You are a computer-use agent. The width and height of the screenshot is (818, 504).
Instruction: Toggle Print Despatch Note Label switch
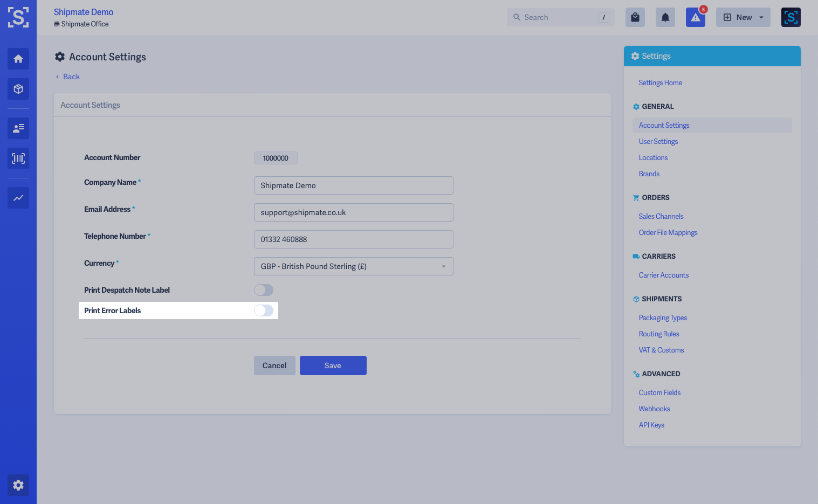click(264, 290)
